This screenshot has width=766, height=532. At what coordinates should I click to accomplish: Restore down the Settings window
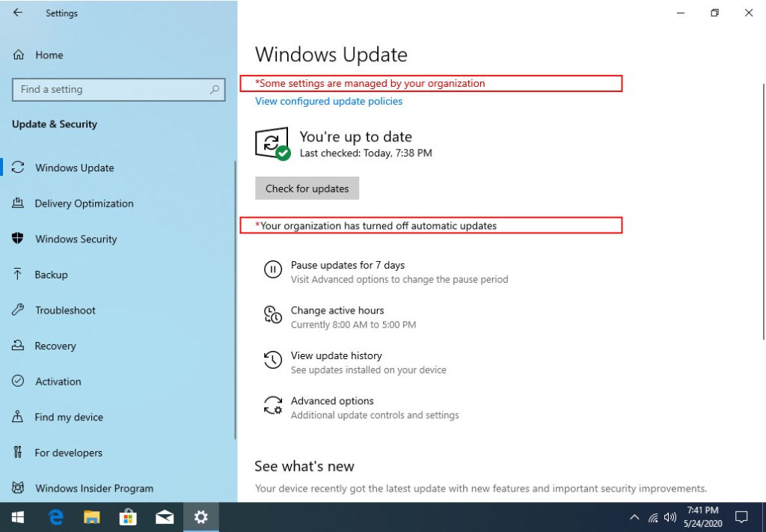pyautogui.click(x=714, y=13)
